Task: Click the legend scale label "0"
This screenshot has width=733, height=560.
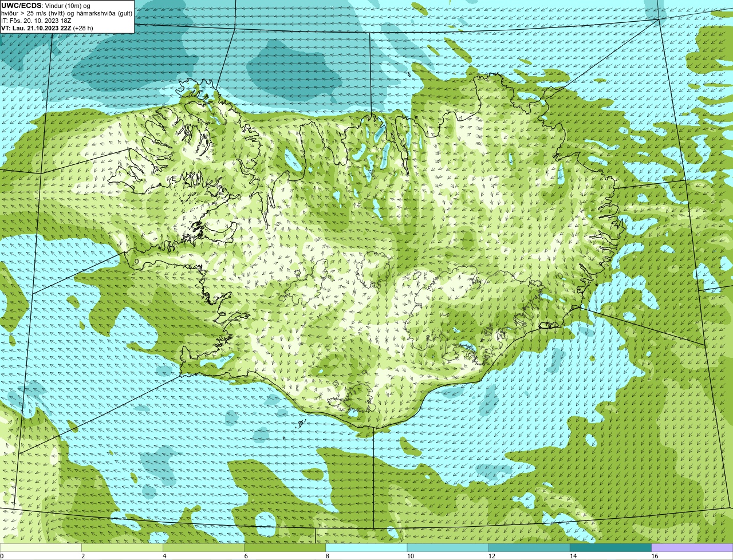Action: coord(2,556)
